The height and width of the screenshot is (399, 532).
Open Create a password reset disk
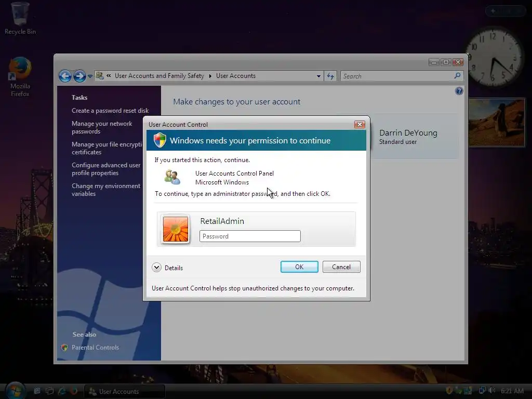point(110,111)
